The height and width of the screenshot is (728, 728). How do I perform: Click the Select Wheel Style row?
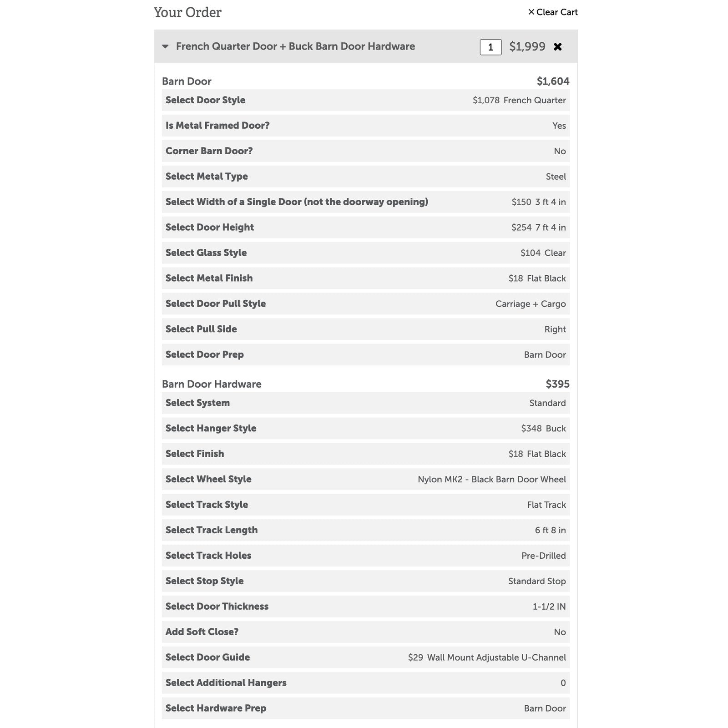tap(366, 480)
